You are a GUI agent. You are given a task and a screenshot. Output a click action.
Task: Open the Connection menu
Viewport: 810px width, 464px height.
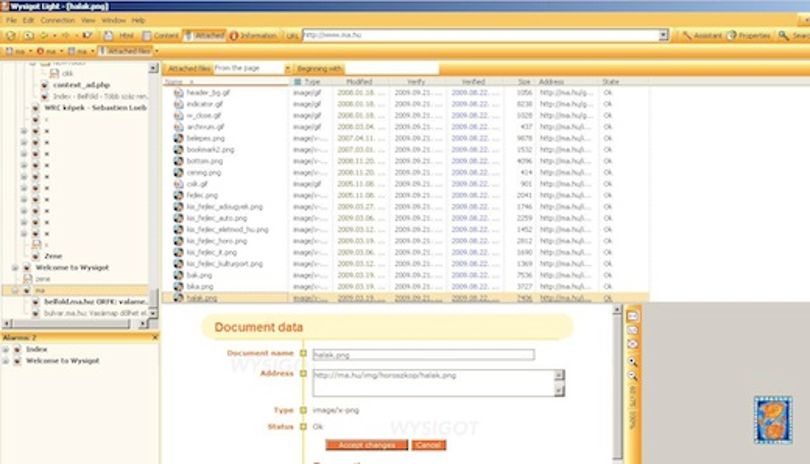coord(57,20)
